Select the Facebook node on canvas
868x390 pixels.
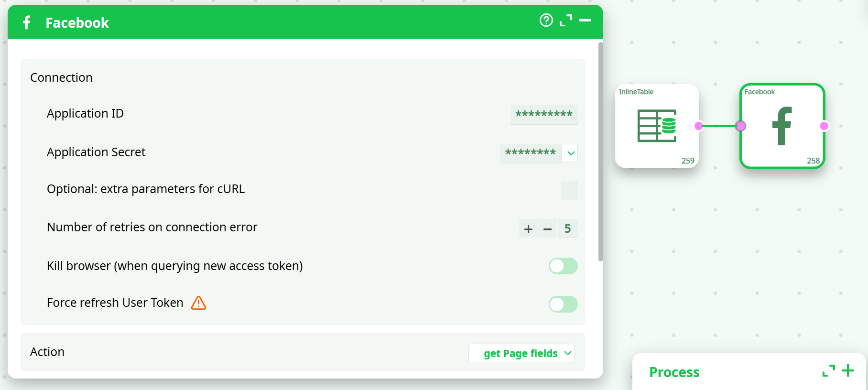tap(782, 126)
